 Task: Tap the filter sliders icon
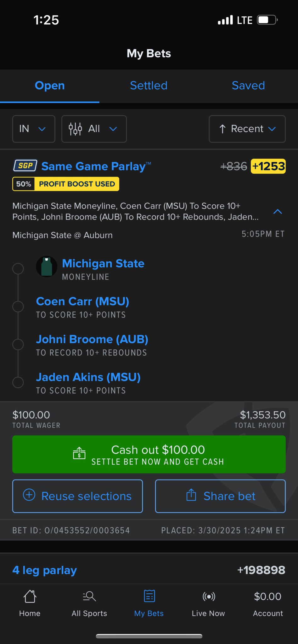point(75,129)
